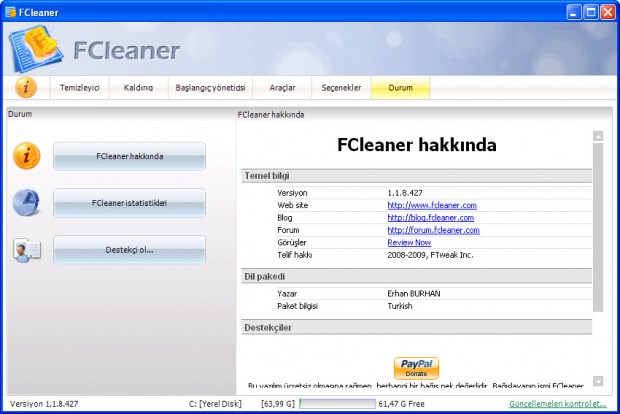Switch to the Kaldırıcı tab
620x414 pixels.
(x=138, y=88)
